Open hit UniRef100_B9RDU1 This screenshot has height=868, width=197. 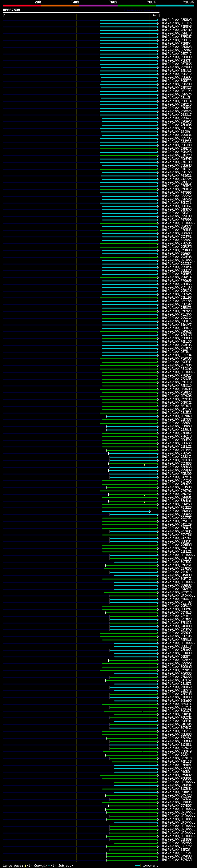(x=177, y=497)
